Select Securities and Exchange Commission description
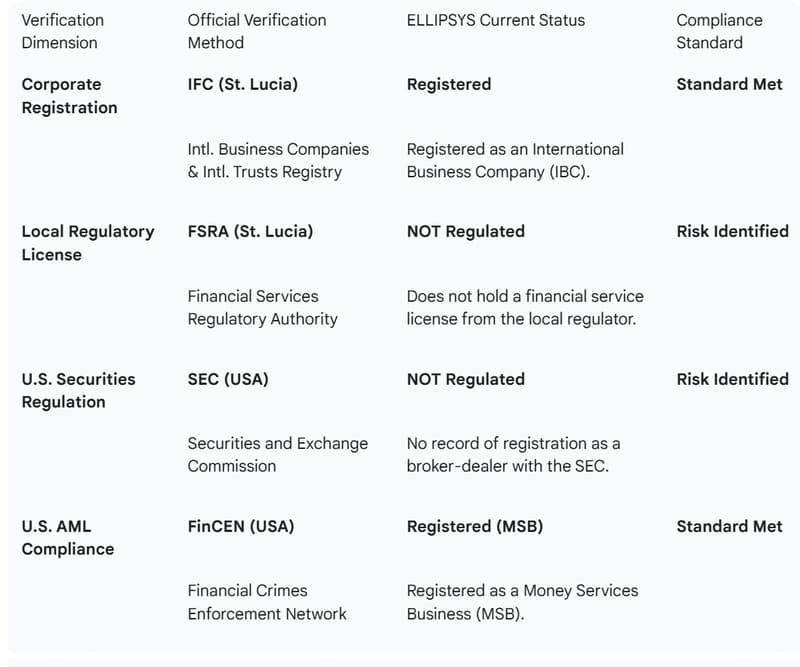 pos(278,454)
